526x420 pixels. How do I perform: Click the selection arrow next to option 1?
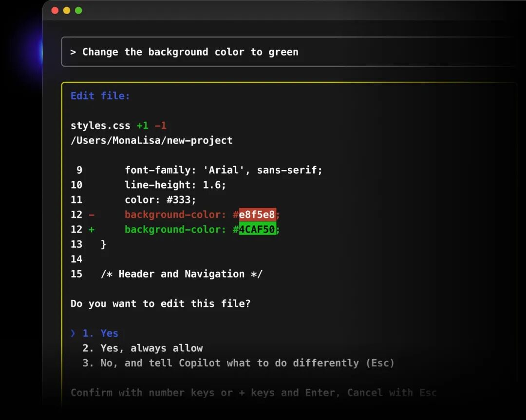tap(72, 333)
